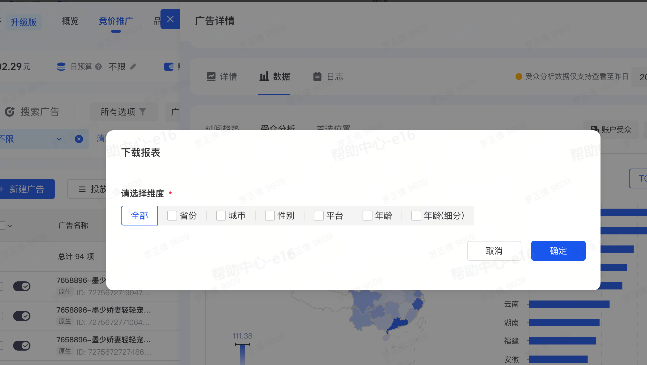Click the 湖南 bar in the chart
This screenshot has height=365, width=647.
coord(564,322)
